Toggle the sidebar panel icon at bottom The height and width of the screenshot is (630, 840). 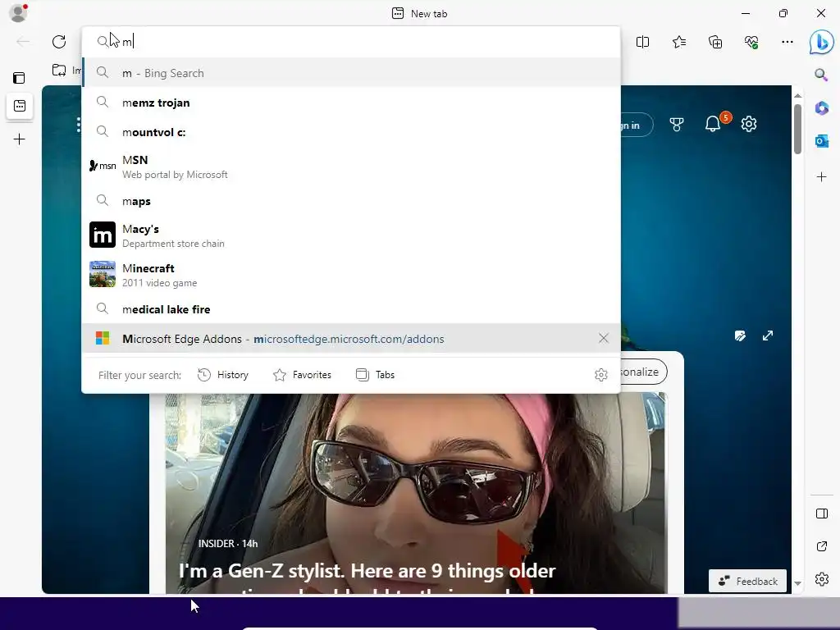[821, 514]
